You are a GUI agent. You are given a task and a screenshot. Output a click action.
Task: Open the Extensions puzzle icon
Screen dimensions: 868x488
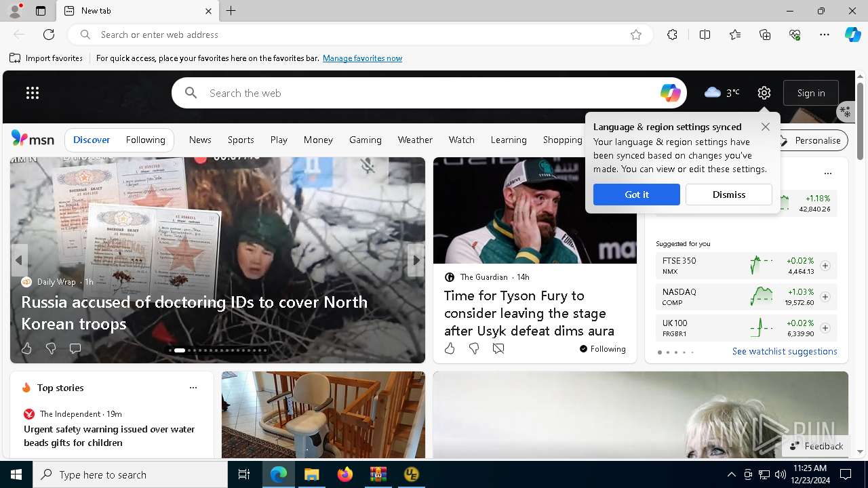tap(672, 35)
